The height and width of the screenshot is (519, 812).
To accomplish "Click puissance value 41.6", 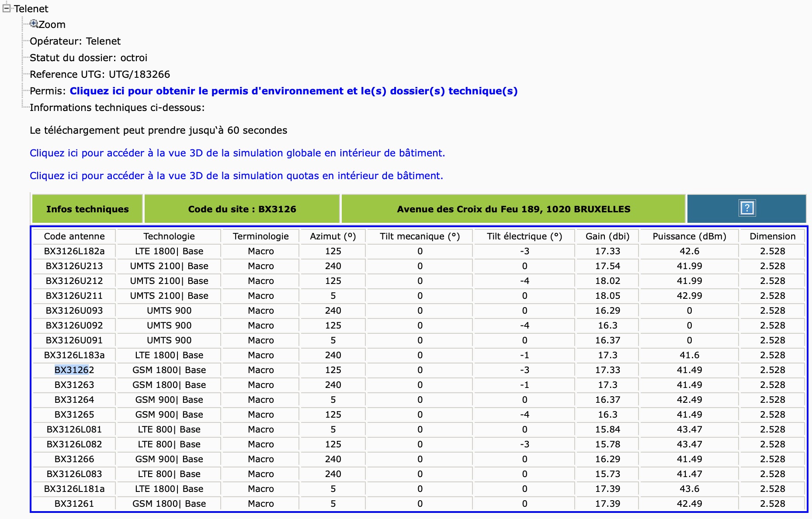I will click(690, 355).
